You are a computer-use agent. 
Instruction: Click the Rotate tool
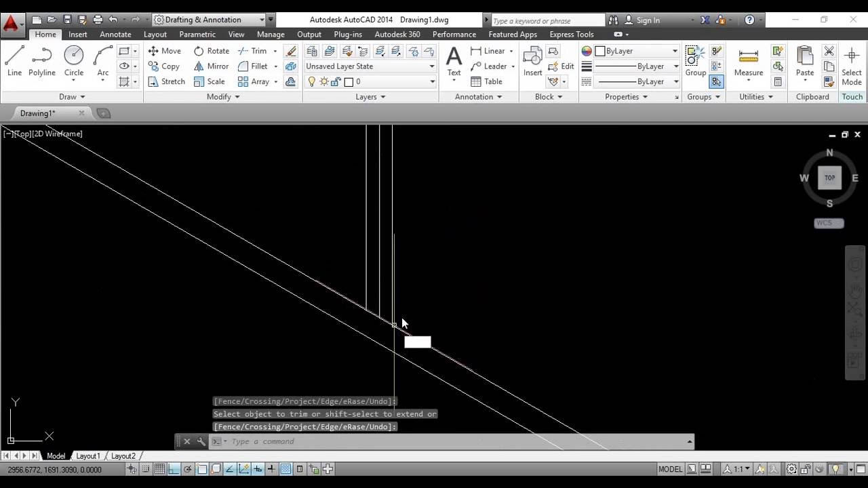(x=212, y=51)
